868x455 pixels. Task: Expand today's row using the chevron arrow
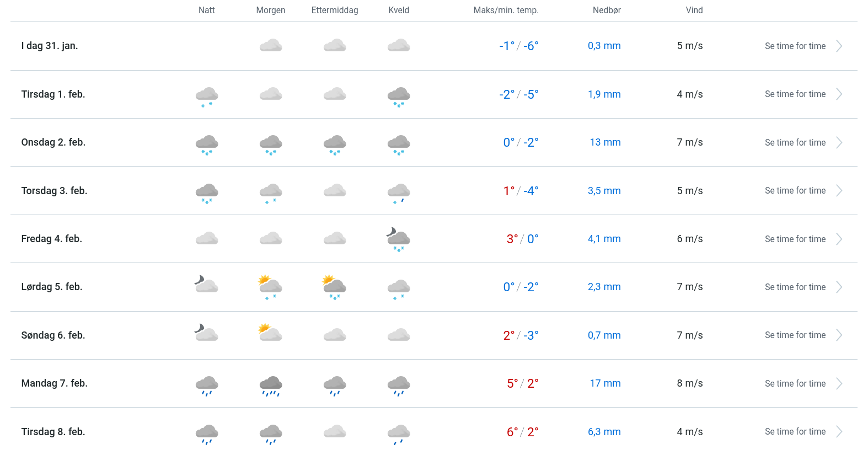[839, 46]
